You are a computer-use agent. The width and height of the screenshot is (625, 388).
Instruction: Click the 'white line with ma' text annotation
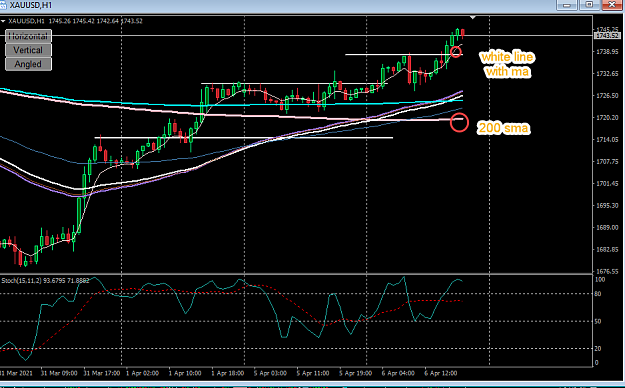coord(507,64)
